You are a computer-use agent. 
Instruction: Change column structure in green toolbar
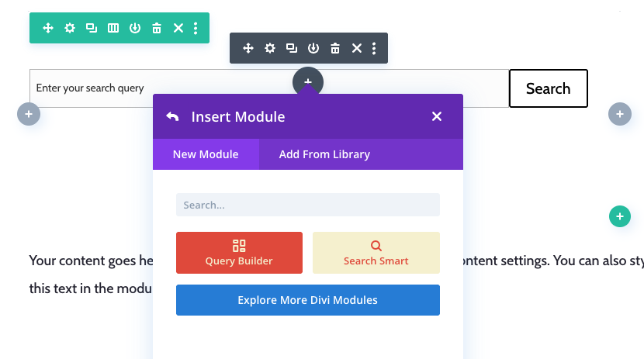(x=113, y=28)
